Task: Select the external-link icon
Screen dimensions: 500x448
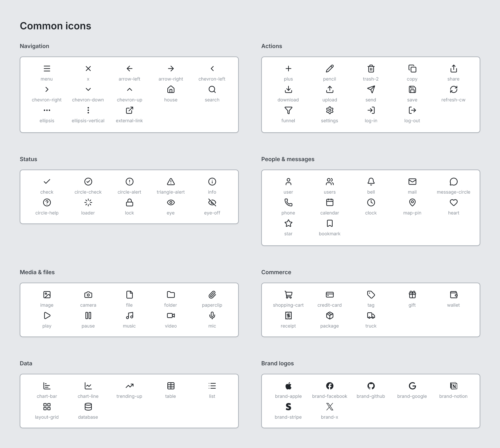Action: coord(129,110)
